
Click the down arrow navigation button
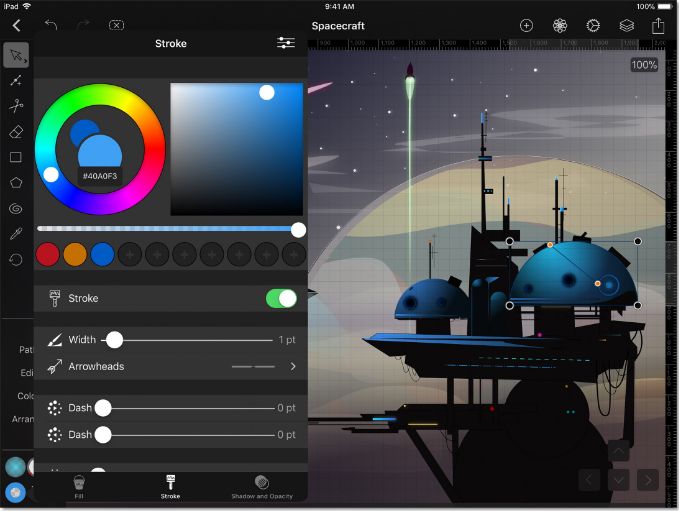(618, 479)
